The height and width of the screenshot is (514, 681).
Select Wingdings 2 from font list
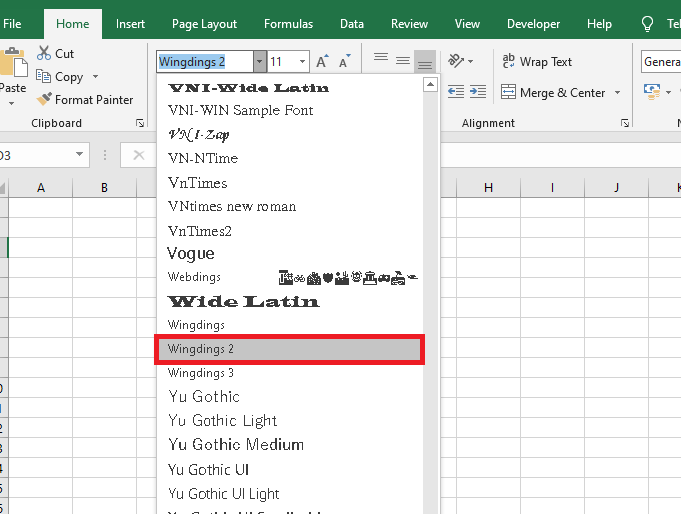(x=289, y=349)
